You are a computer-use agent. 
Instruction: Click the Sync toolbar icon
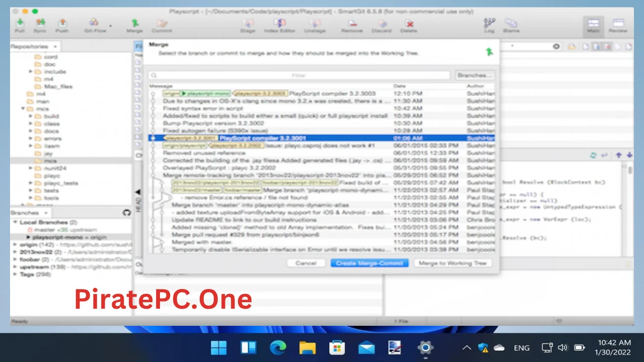(x=40, y=25)
